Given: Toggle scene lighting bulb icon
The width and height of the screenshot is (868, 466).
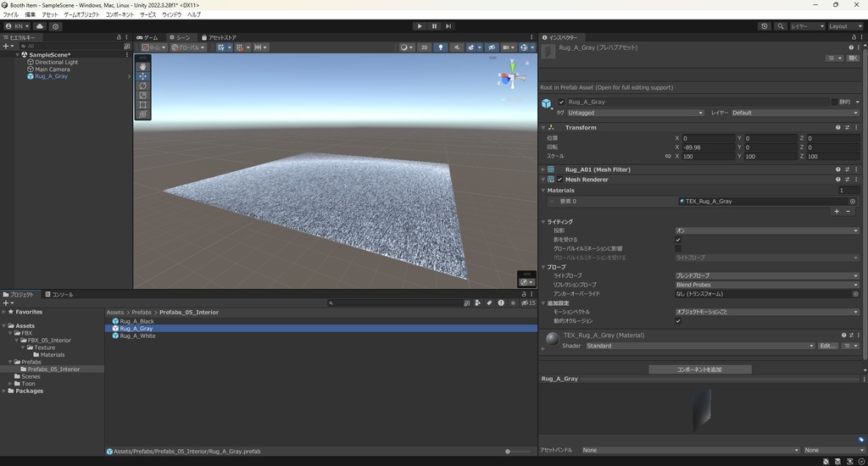Looking at the screenshot, I should click(441, 47).
